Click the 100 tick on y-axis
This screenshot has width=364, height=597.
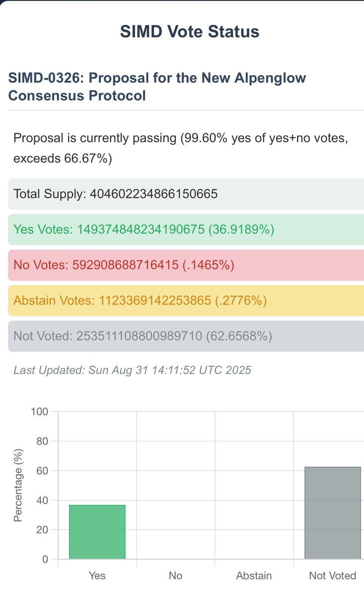(39, 411)
